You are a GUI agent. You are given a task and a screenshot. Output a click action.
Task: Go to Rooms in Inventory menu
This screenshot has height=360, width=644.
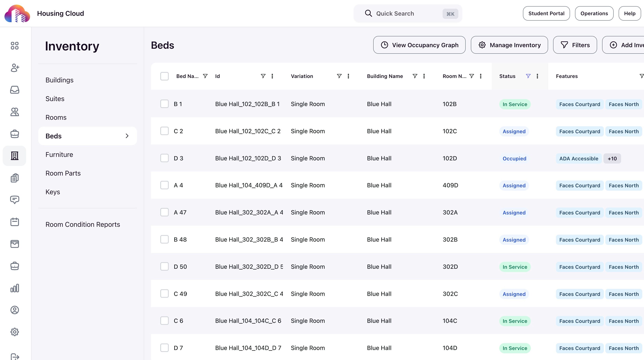[x=56, y=117]
